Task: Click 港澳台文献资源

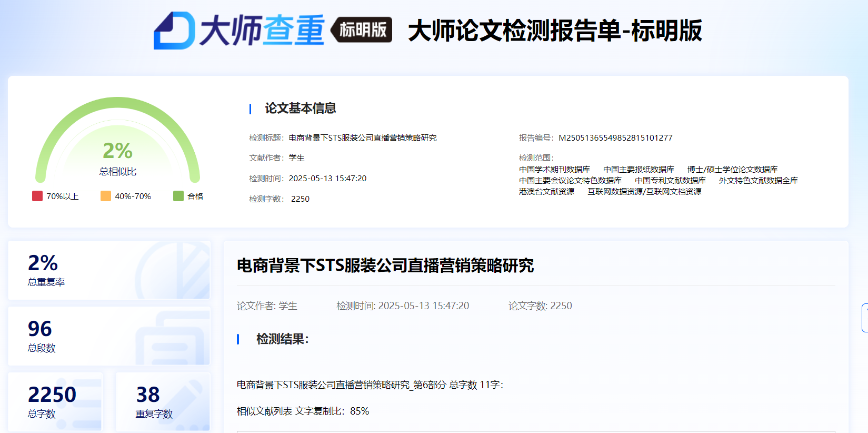Action: pyautogui.click(x=546, y=192)
